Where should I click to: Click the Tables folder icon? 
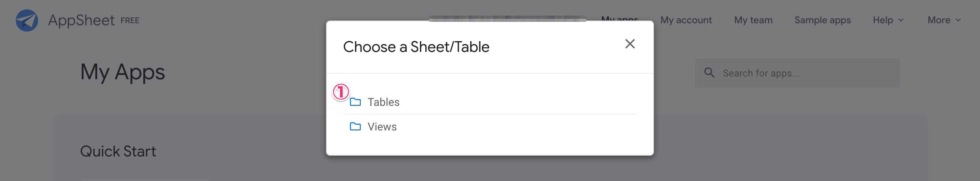(x=355, y=102)
